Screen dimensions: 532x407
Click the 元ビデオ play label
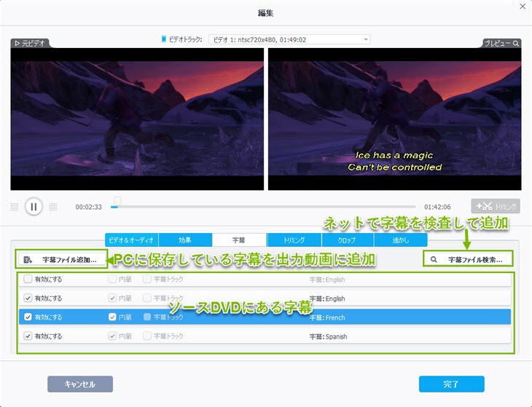tap(30, 44)
